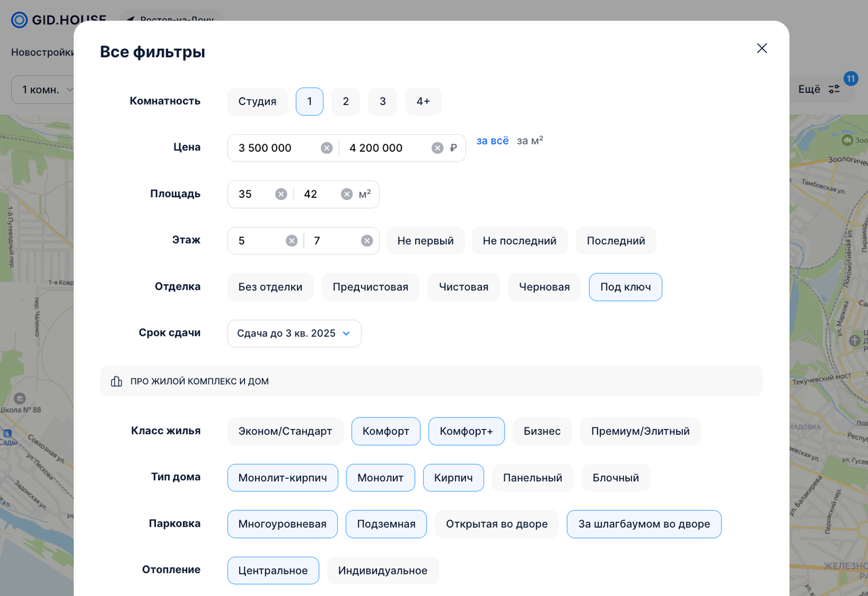The width and height of the screenshot is (868, 596).
Task: Select the Бизнес housing class
Action: pyautogui.click(x=542, y=431)
